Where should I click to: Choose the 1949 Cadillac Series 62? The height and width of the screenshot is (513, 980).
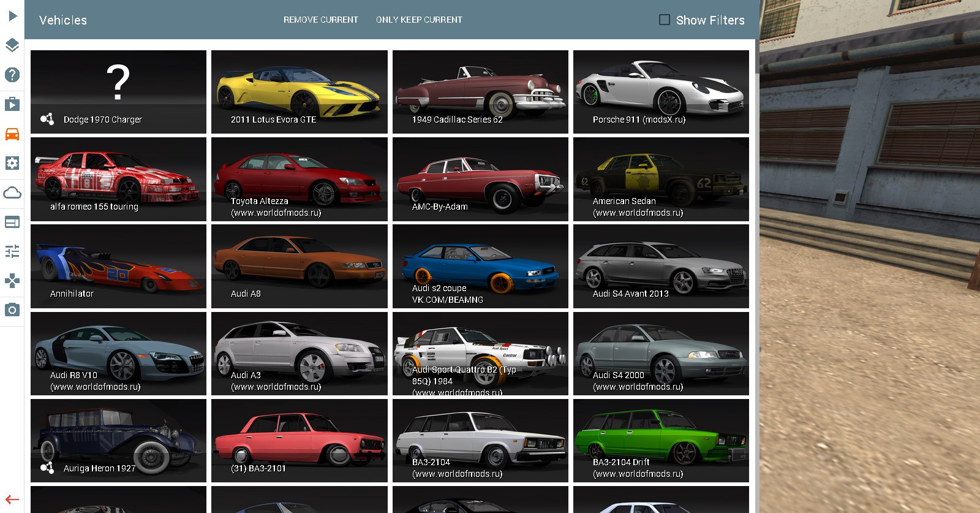tap(480, 92)
